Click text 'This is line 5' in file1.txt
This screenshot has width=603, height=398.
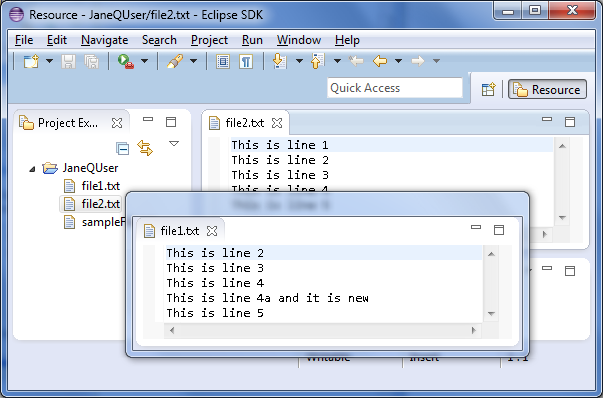coord(215,313)
